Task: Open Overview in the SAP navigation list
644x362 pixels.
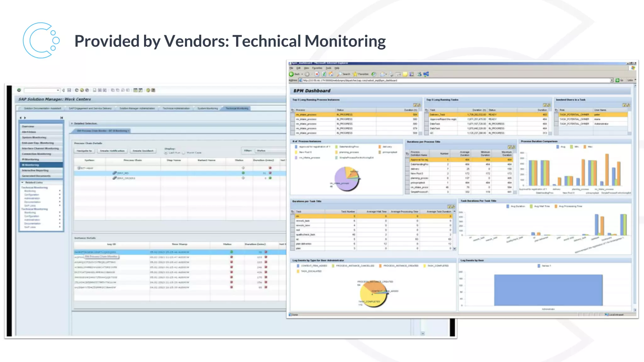Action: (41, 126)
